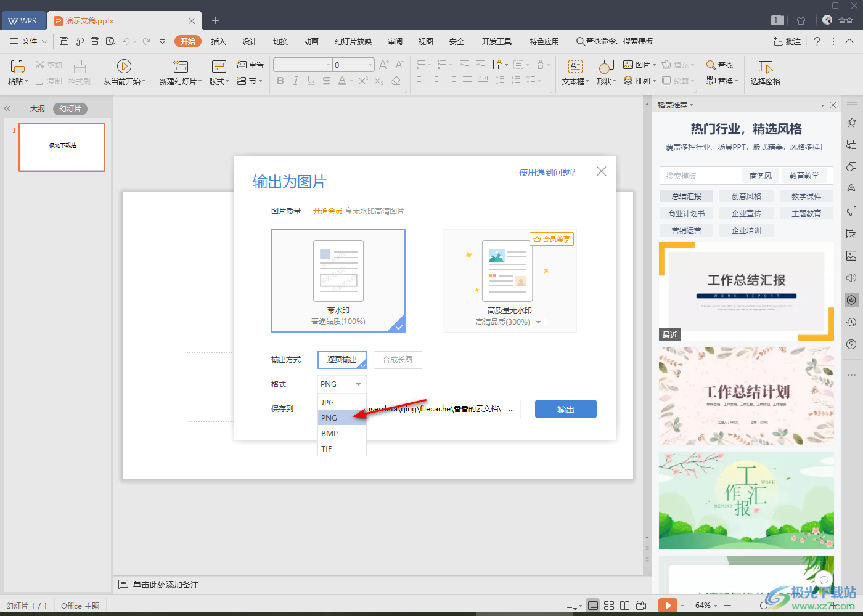Image resolution: width=863 pixels, height=616 pixels.
Task: Click zoom out minus button
Action: (x=727, y=606)
